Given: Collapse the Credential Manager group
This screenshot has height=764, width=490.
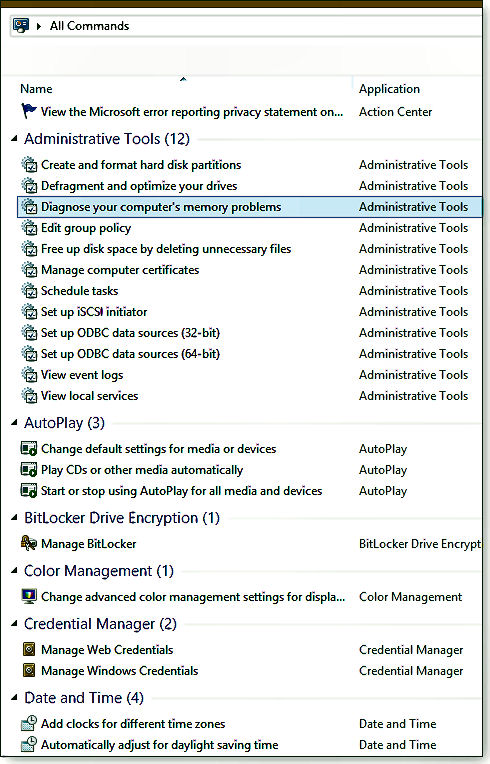Looking at the screenshot, I should (x=14, y=624).
